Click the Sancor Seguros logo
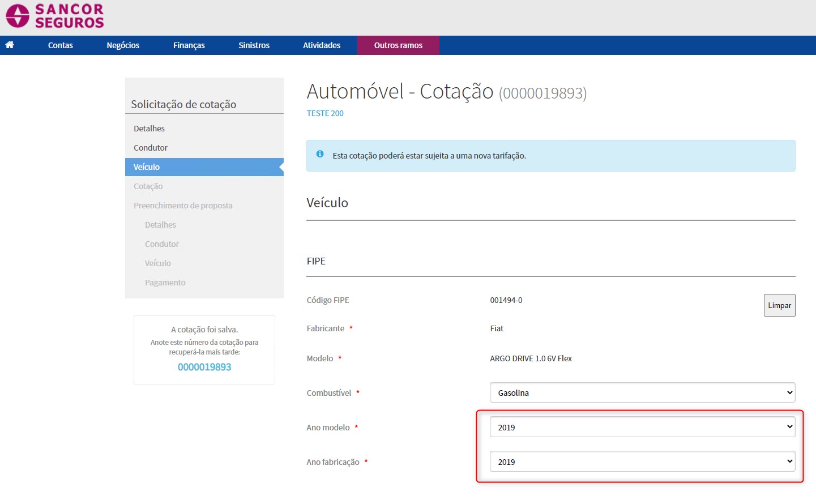816x504 pixels. pos(55,16)
